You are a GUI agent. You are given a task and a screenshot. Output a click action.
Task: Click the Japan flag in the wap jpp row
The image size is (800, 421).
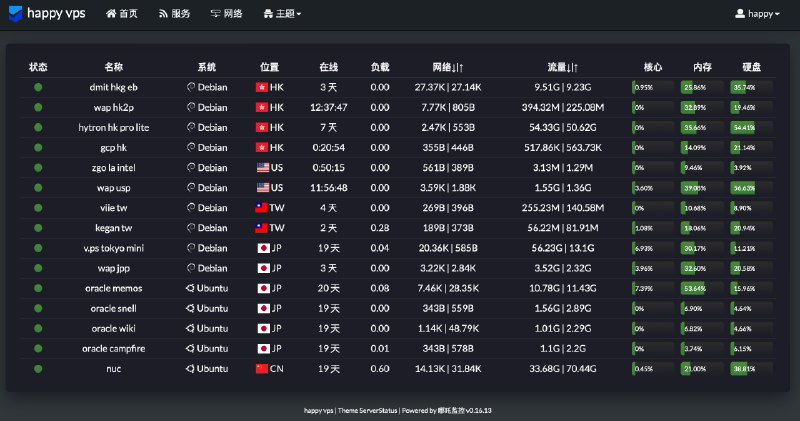pyautogui.click(x=262, y=268)
